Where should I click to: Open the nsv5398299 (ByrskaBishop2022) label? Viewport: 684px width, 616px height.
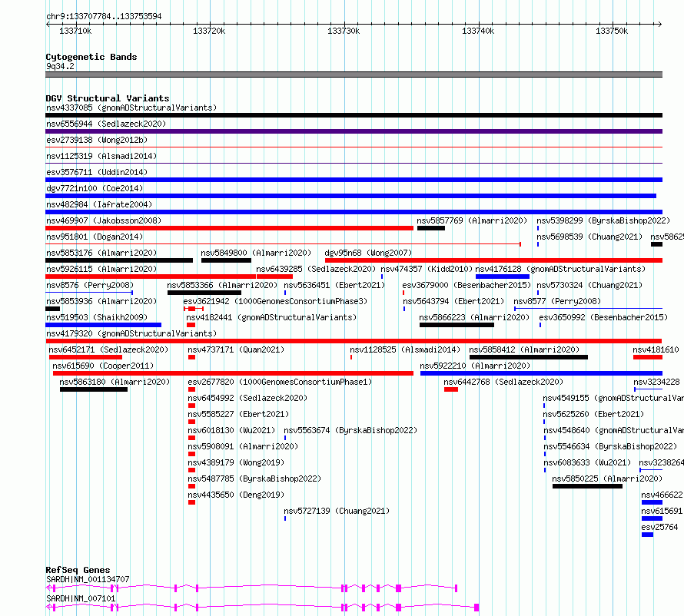pyautogui.click(x=603, y=220)
